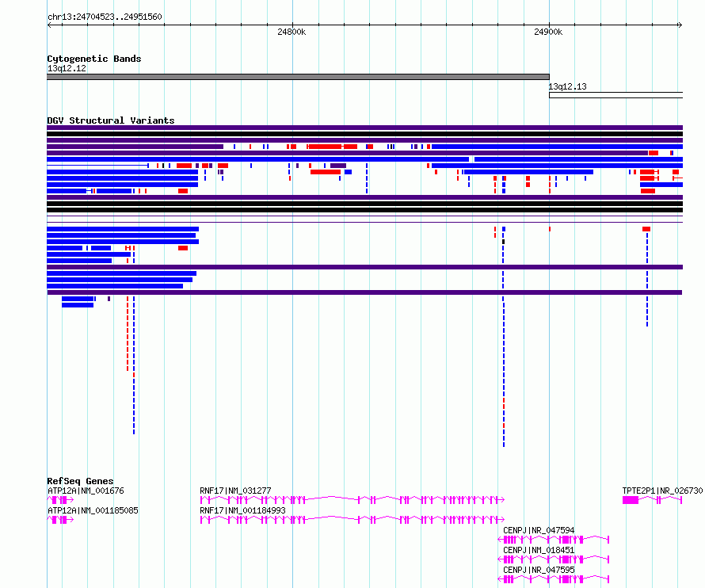Viewport: 705px width, 588px height.
Task: Select the CENPJ NM_018451 transcript glyph
Action: point(554,559)
